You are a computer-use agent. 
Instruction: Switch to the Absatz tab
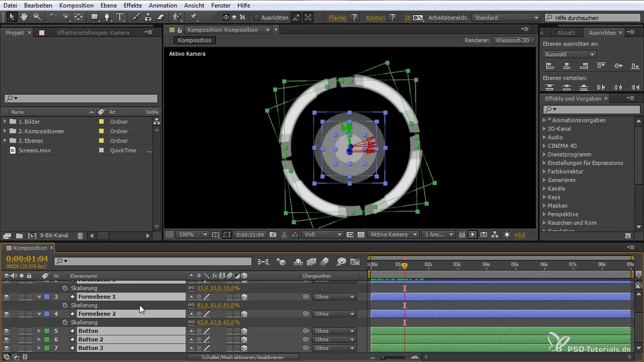pos(567,33)
